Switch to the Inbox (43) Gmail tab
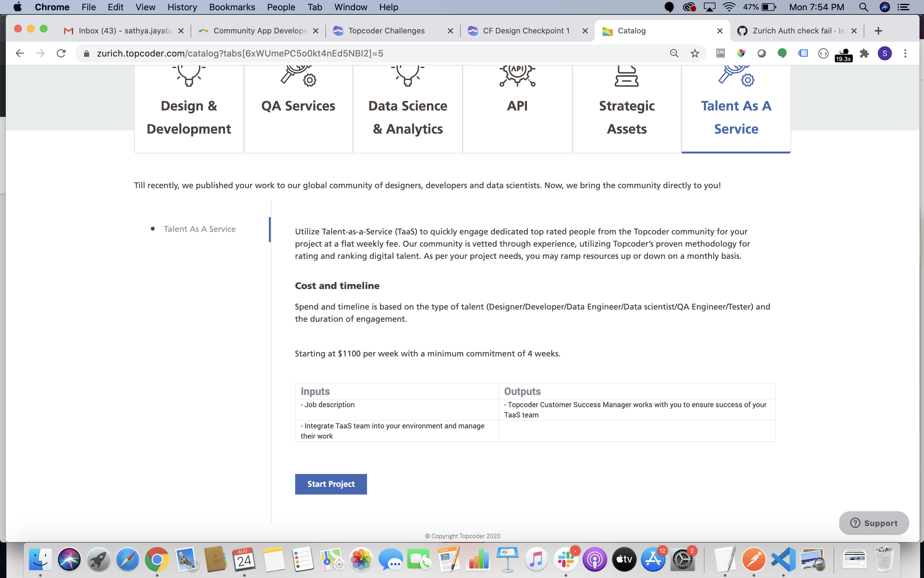This screenshot has height=578, width=924. (x=124, y=31)
